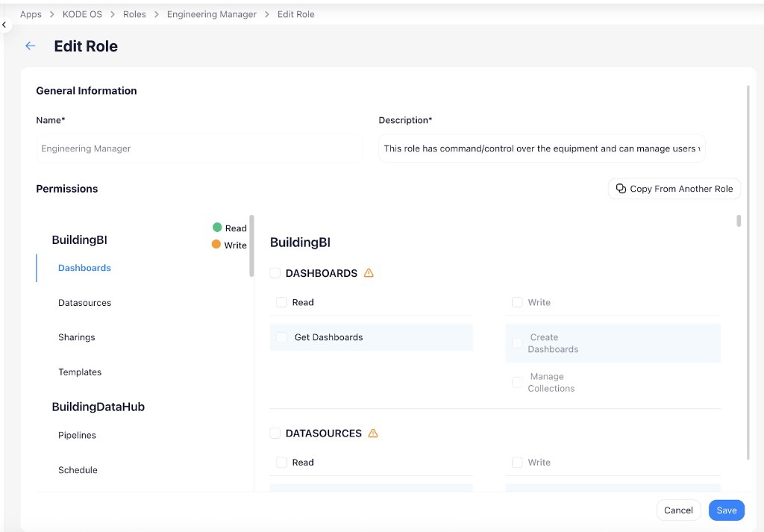
Task: Click the Description input field
Action: tap(542, 148)
